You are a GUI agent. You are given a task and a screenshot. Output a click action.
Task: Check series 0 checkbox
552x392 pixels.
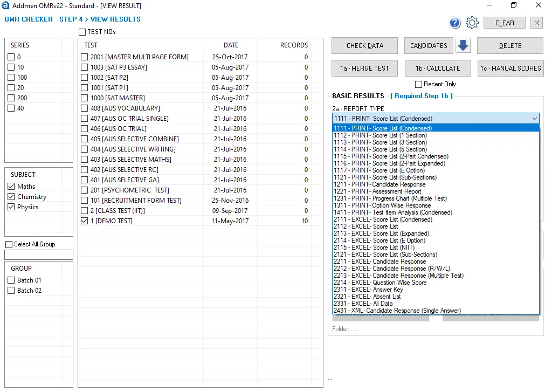[11, 57]
